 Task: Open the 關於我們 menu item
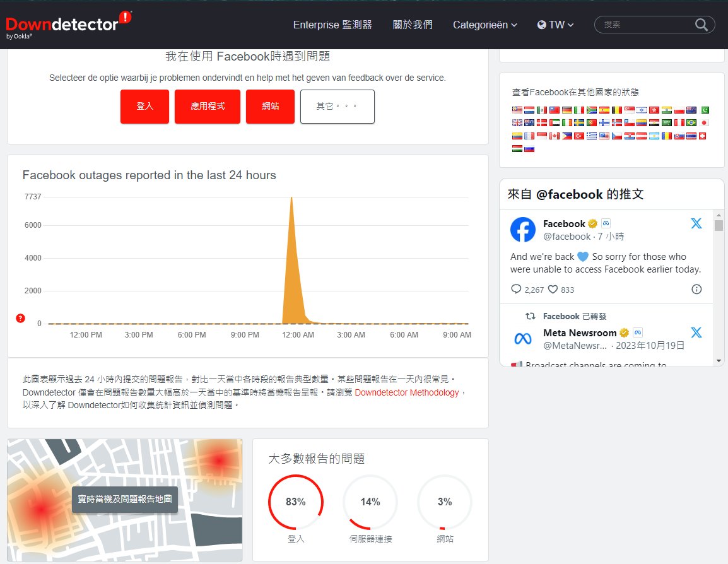pos(413,25)
